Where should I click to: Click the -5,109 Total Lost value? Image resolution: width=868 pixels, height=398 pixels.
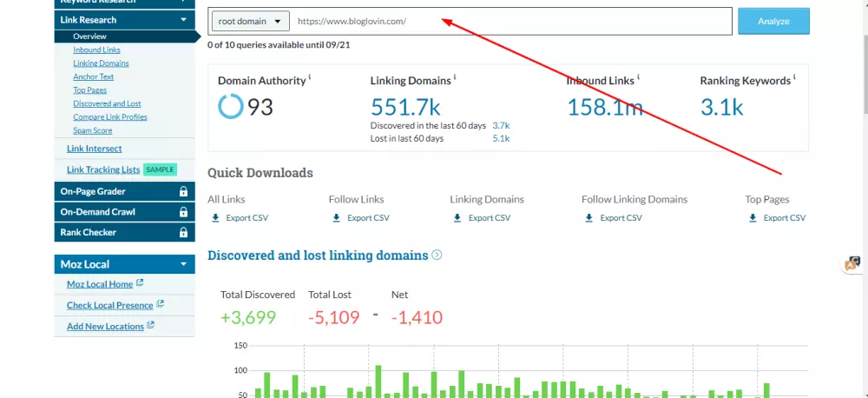tap(334, 318)
